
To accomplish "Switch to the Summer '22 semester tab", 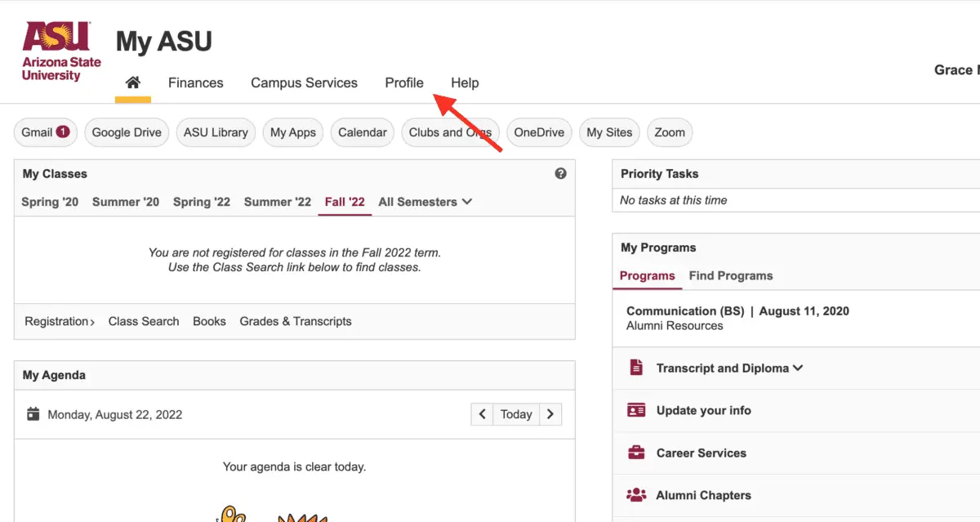I will (x=277, y=202).
